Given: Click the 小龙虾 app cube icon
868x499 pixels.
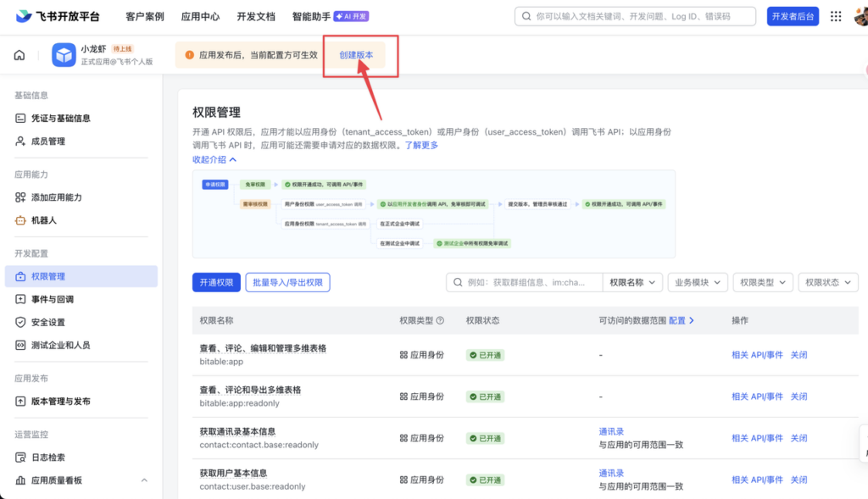Looking at the screenshot, I should point(64,55).
